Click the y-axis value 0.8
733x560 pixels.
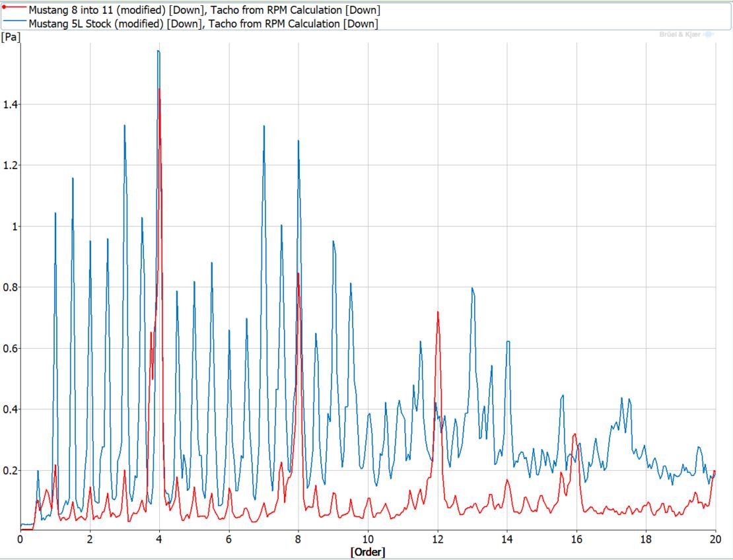click(x=11, y=287)
